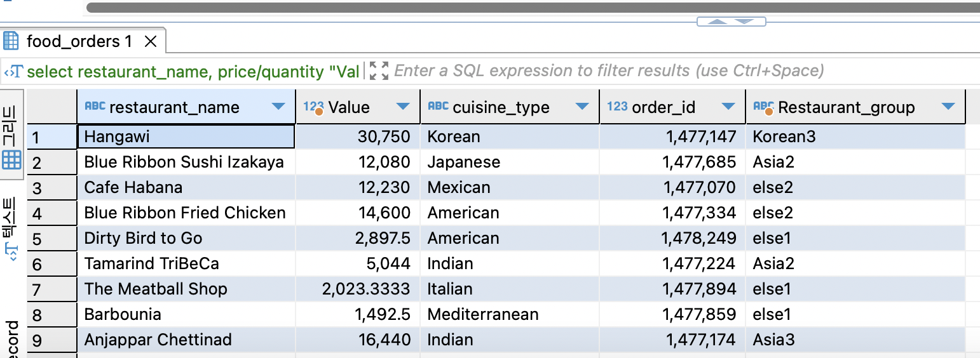Image resolution: width=980 pixels, height=358 pixels.
Task: Click the Restaurant_group column header
Action: [855, 107]
